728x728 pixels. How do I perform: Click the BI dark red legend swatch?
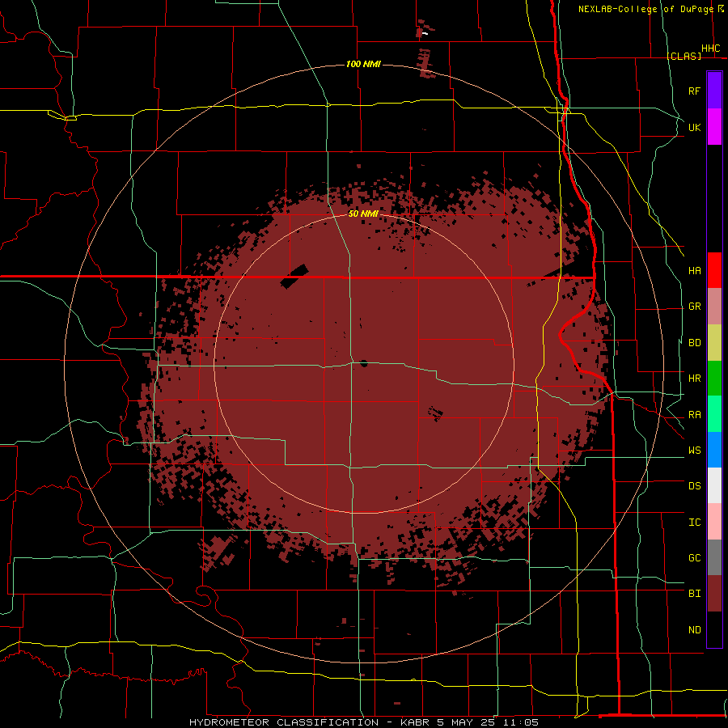click(714, 594)
